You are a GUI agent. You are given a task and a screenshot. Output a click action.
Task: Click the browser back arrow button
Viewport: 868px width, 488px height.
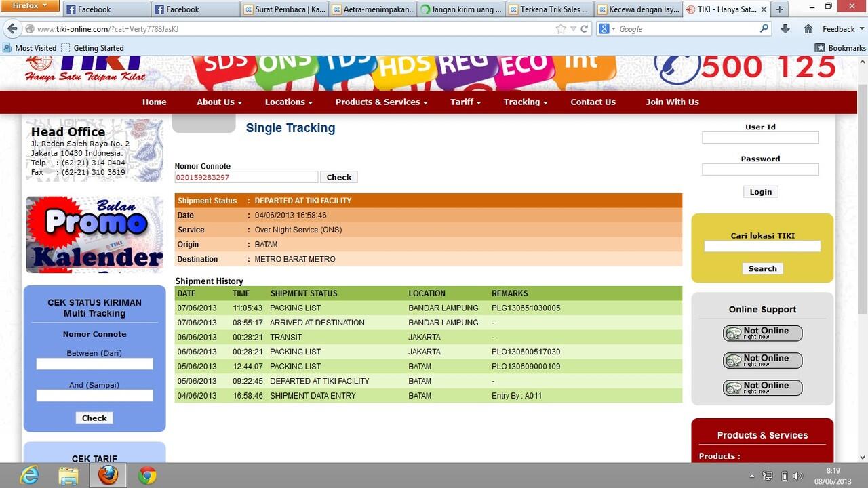click(12, 28)
